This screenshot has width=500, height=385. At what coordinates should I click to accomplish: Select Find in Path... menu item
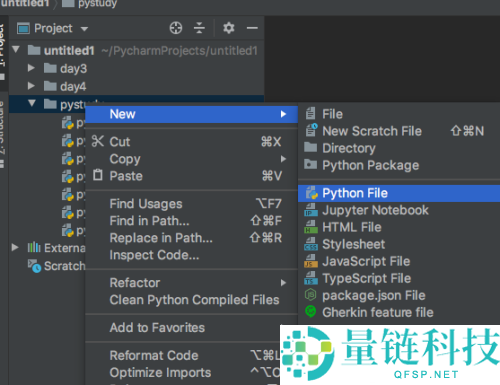[192, 221]
